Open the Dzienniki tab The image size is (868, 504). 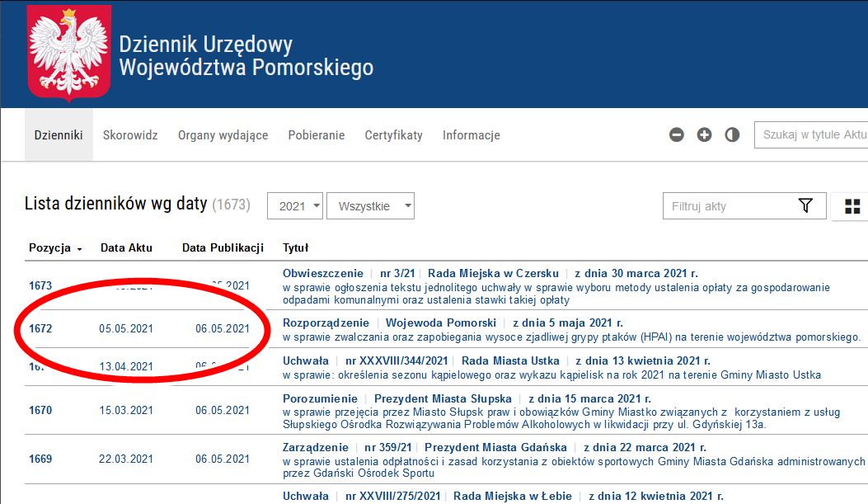[x=59, y=135]
